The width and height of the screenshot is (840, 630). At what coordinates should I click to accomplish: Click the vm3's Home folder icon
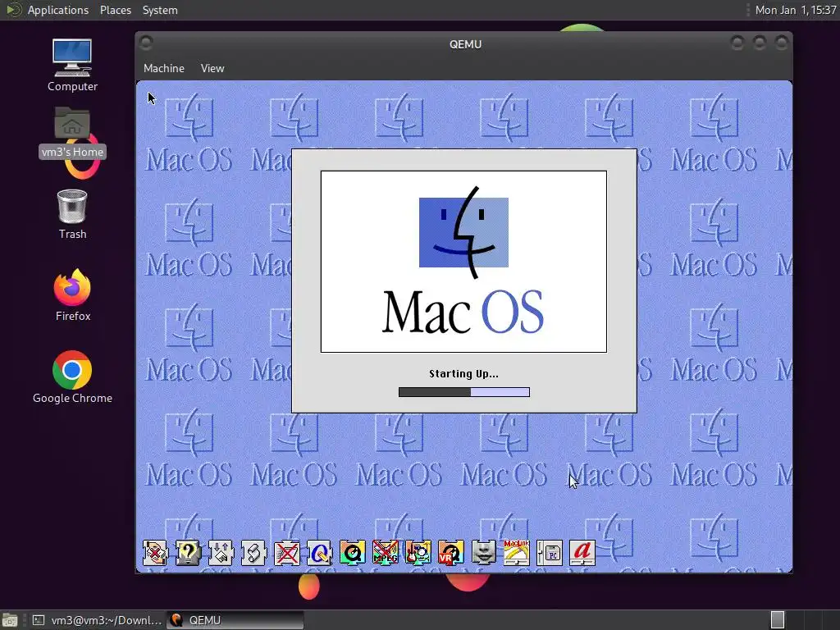72,132
